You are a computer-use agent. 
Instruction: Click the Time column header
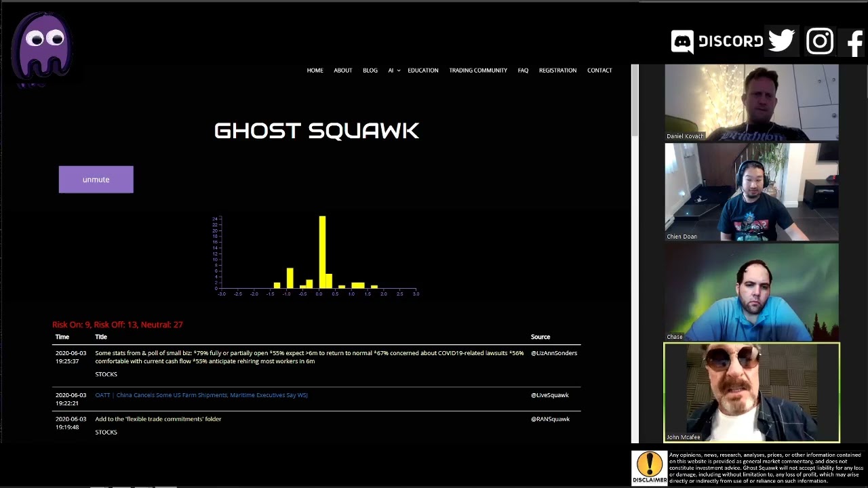(x=62, y=337)
